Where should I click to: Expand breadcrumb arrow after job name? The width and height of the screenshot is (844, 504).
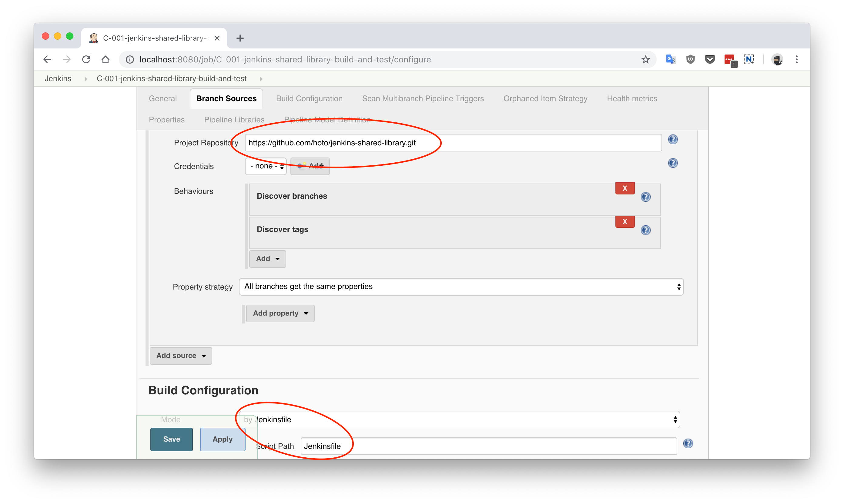click(x=261, y=79)
